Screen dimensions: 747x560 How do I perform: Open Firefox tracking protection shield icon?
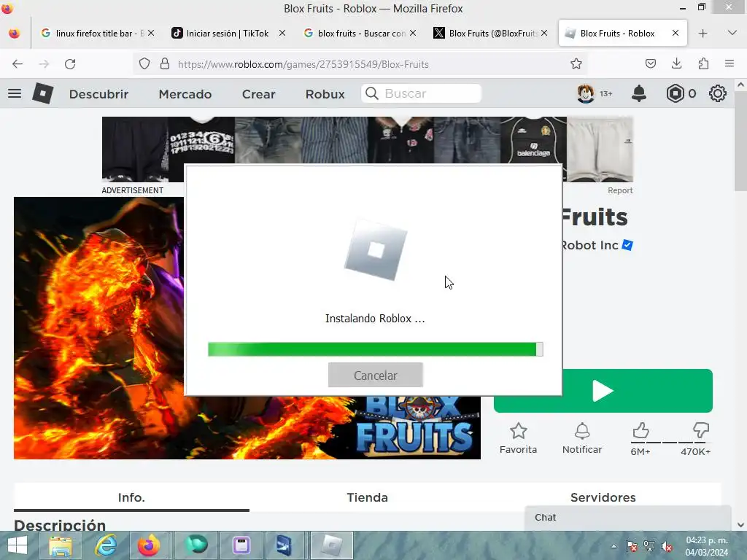tap(144, 64)
